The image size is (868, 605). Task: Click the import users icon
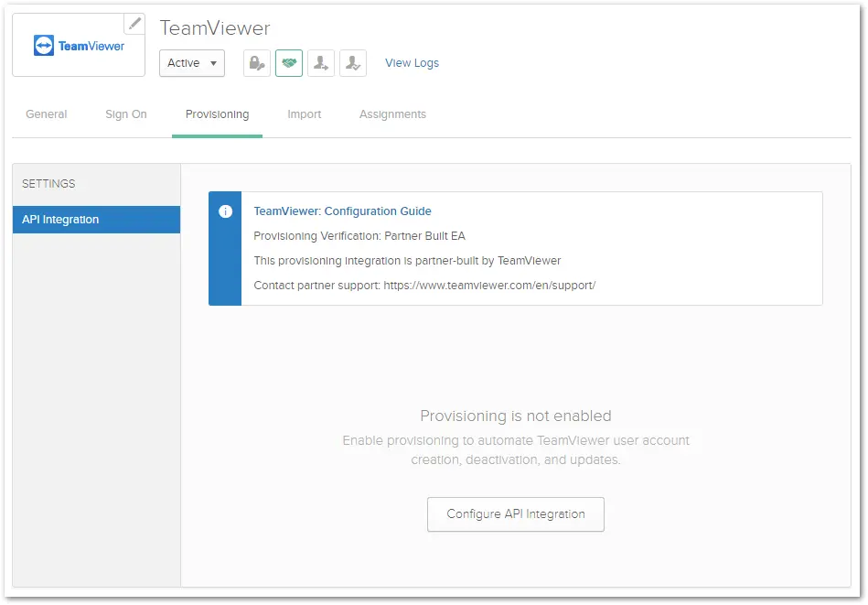pyautogui.click(x=321, y=63)
